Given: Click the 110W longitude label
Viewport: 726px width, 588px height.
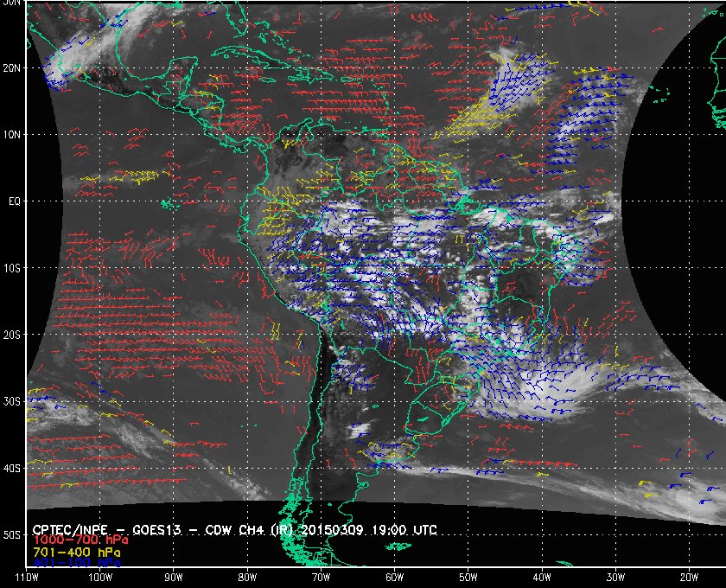Looking at the screenshot, I should click(x=27, y=578).
